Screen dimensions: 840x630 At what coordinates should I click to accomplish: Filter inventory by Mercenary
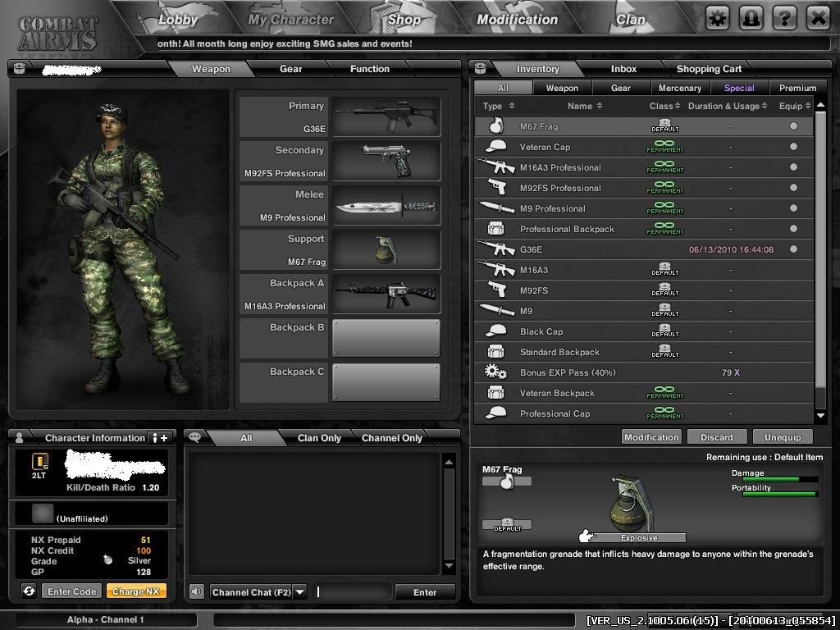click(x=680, y=88)
